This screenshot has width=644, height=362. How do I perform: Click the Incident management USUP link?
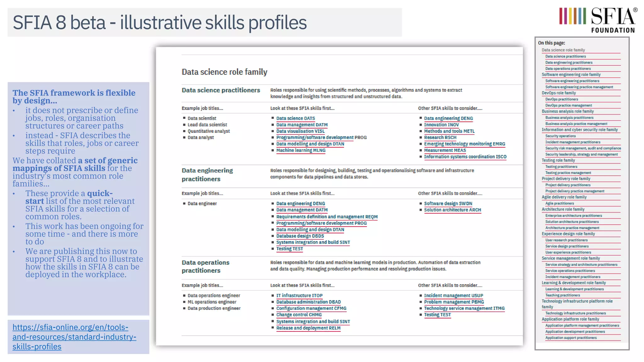454,296
